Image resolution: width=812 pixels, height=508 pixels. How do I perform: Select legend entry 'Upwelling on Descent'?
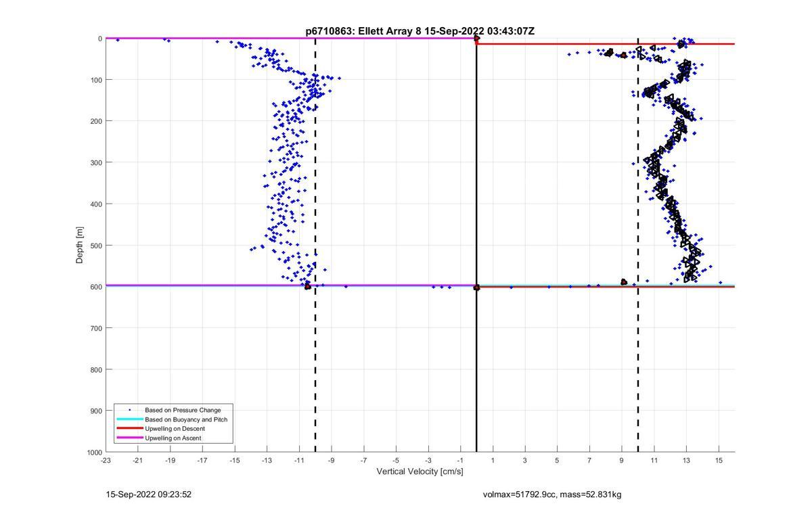pyautogui.click(x=175, y=429)
